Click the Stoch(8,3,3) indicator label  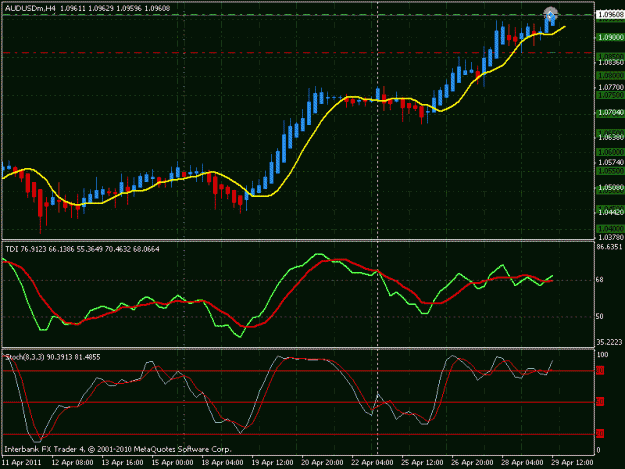(53, 357)
